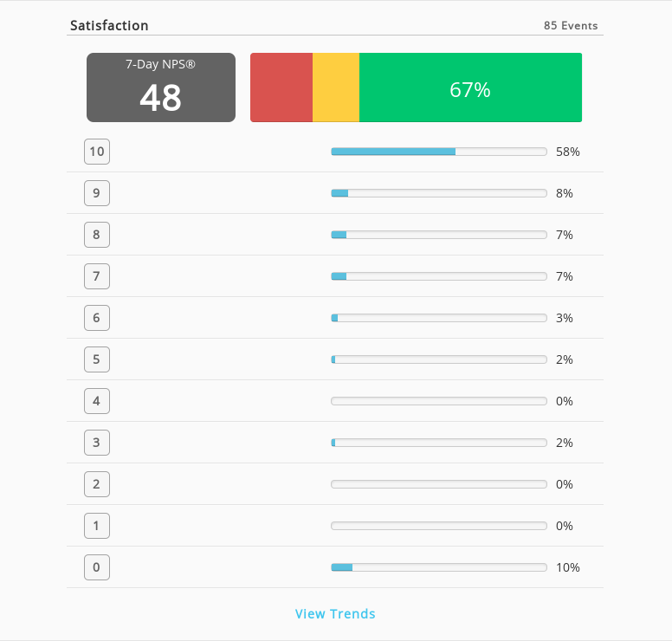The height and width of the screenshot is (641, 672).
Task: Click the score 7 rating box
Action: tap(97, 276)
